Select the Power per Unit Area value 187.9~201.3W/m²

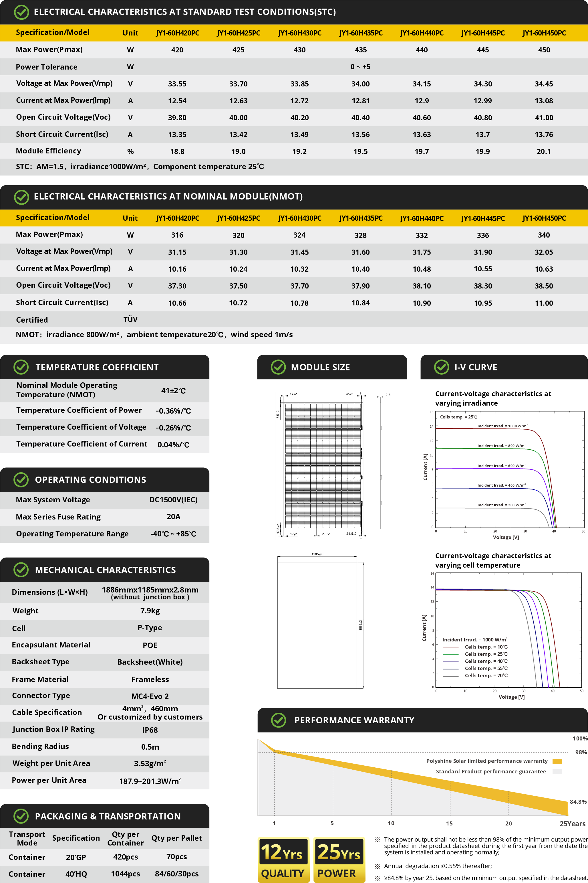pos(150,781)
